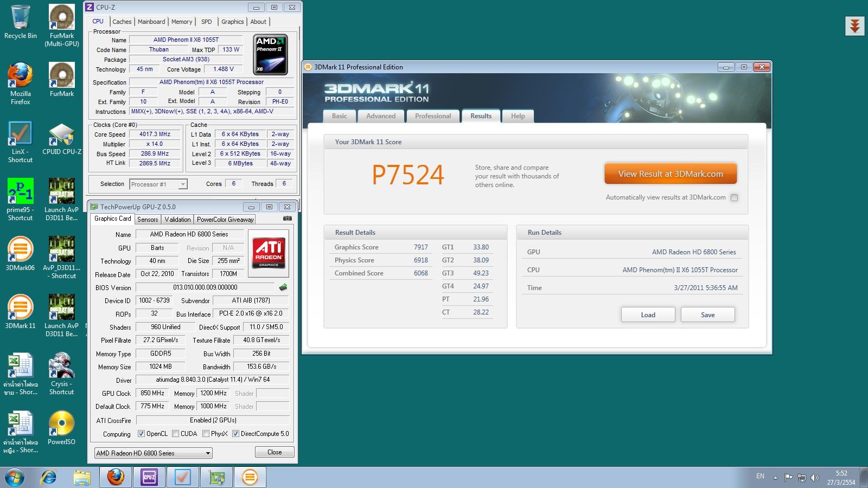This screenshot has height=488, width=868.
Task: Click the P7524 score text
Action: (x=408, y=175)
